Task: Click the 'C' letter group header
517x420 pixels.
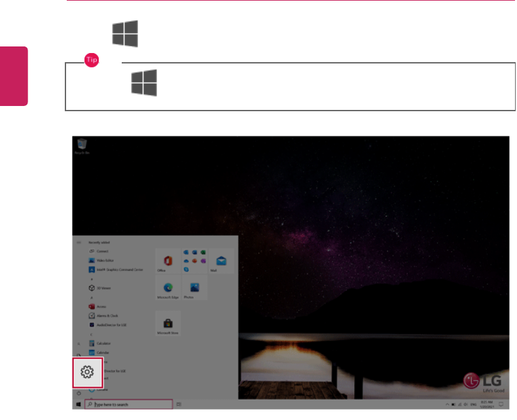Action: pyautogui.click(x=92, y=334)
